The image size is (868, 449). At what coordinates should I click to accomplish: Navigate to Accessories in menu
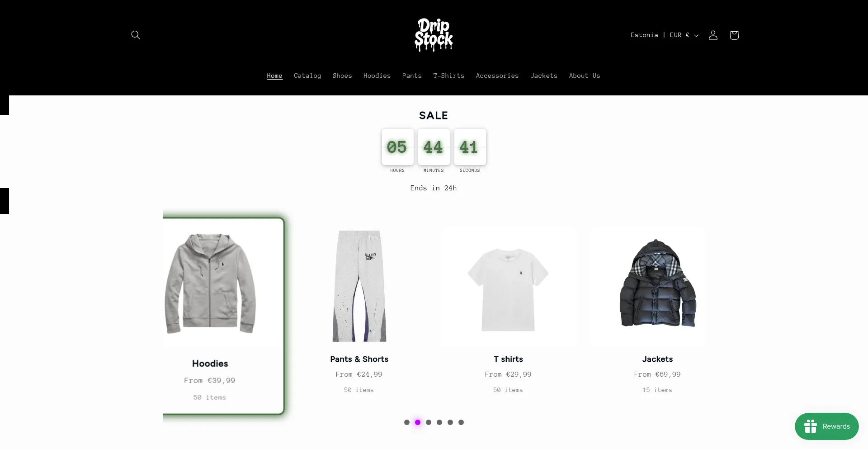coord(497,76)
